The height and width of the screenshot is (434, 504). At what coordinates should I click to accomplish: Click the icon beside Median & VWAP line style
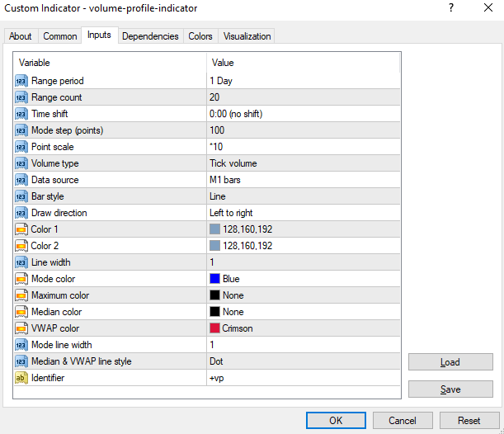[21, 361]
